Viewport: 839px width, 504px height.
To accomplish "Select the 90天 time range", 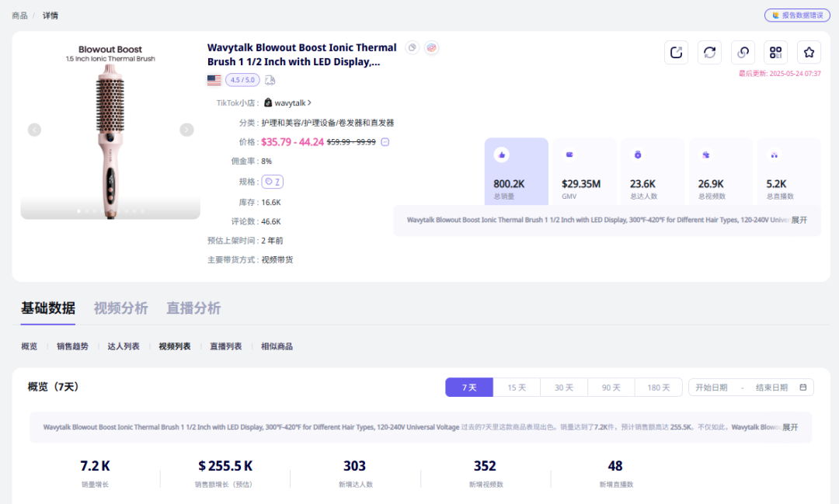I will tap(611, 388).
